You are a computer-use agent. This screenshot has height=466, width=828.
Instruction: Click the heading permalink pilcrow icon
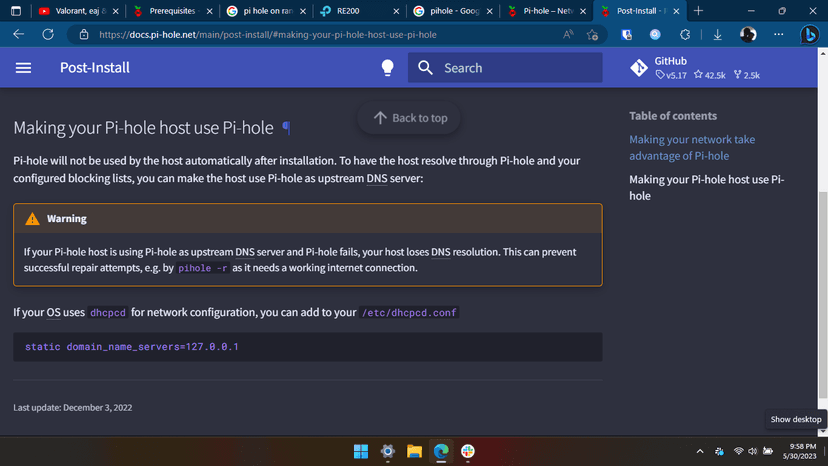[x=286, y=128]
